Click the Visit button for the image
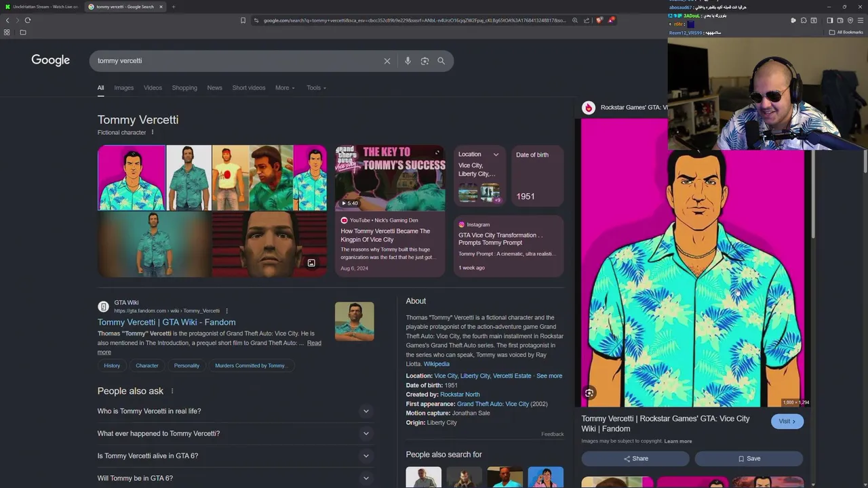 pos(787,422)
